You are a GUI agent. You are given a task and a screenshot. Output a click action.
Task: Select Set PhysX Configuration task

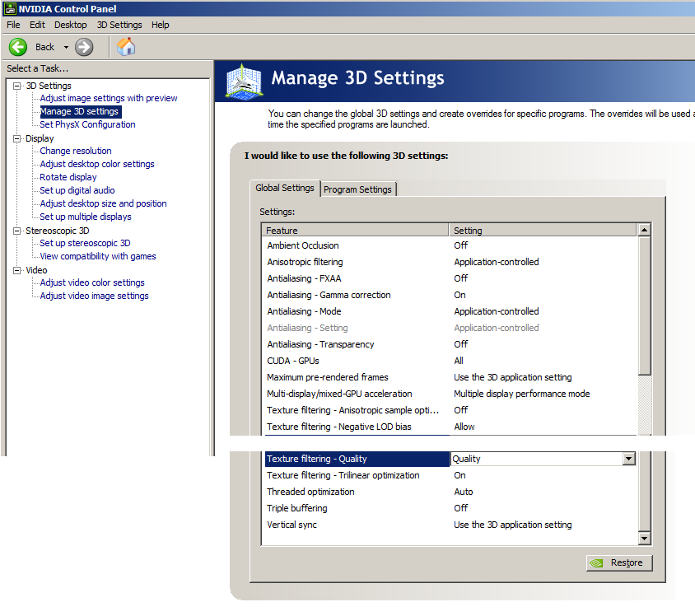pyautogui.click(x=87, y=124)
